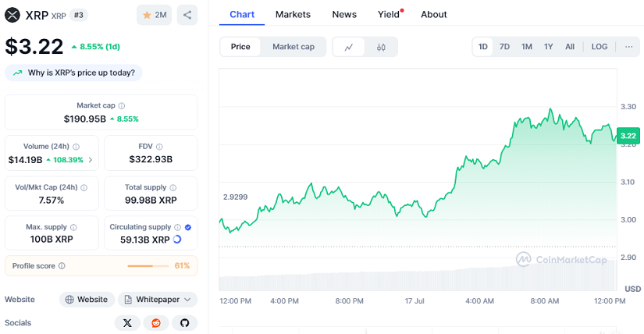Select Market cap chart mode
Screen dimensions: 644x334
(294, 47)
